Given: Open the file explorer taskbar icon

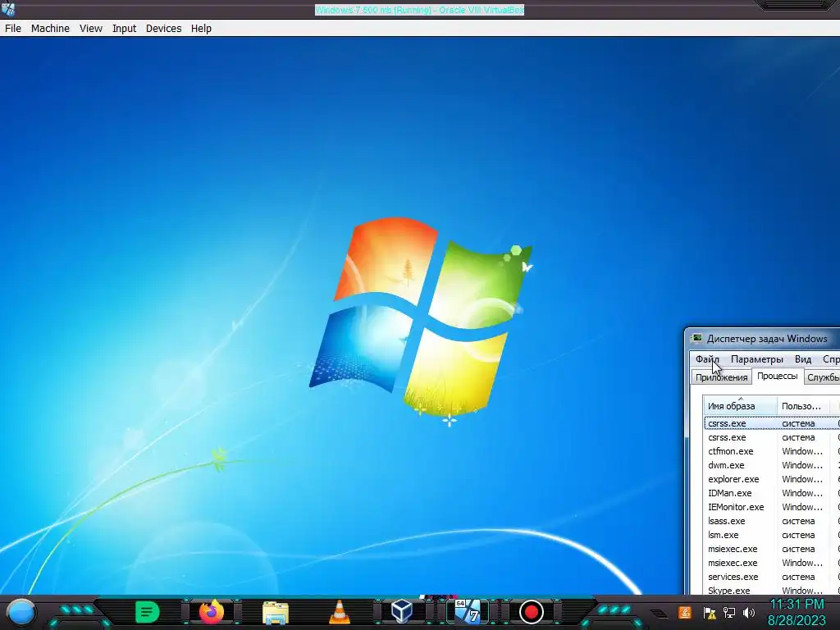Looking at the screenshot, I should coord(276,613).
